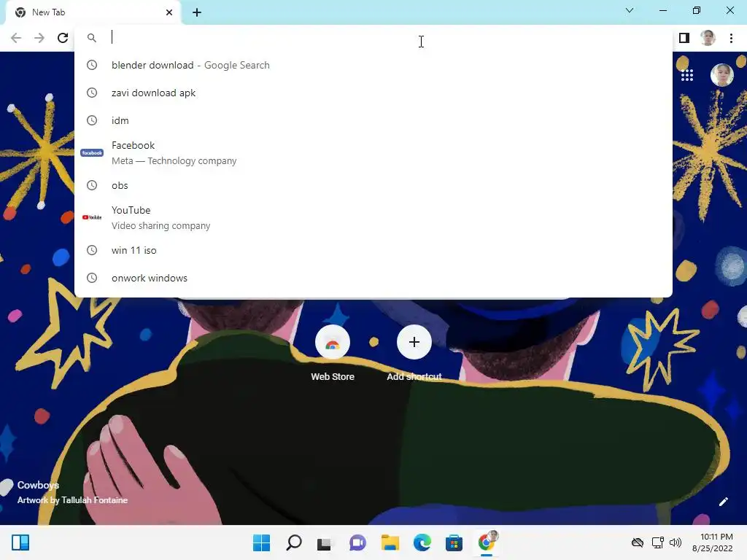This screenshot has height=560, width=747.
Task: Minimize the Chrome window
Action: click(x=663, y=10)
